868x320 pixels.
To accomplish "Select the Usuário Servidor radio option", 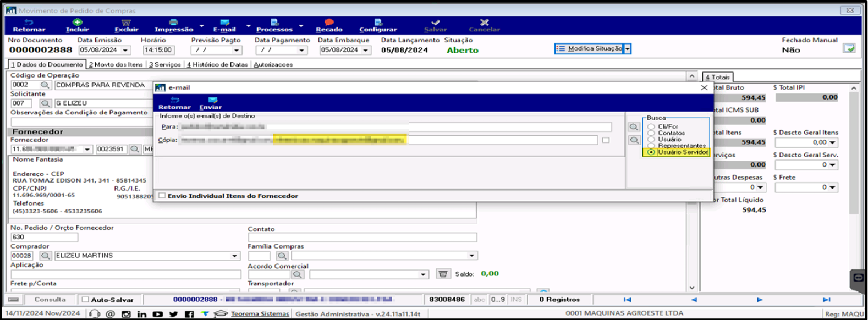I will tap(651, 152).
